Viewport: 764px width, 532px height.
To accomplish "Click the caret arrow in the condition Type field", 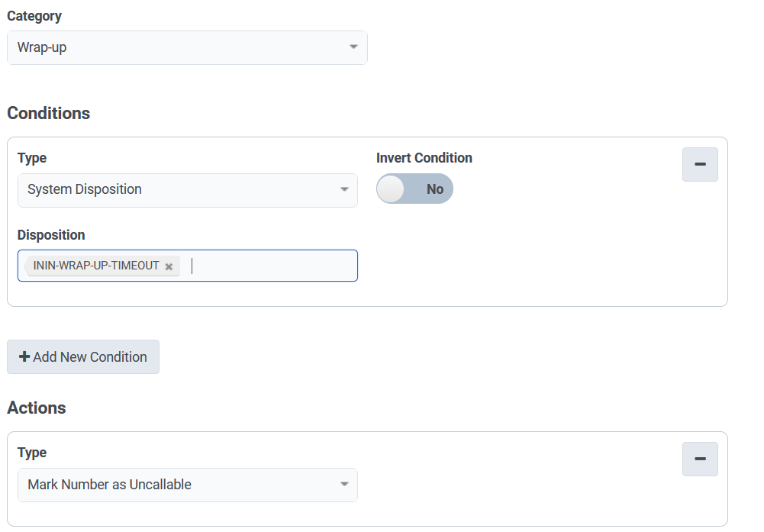I will 344,189.
